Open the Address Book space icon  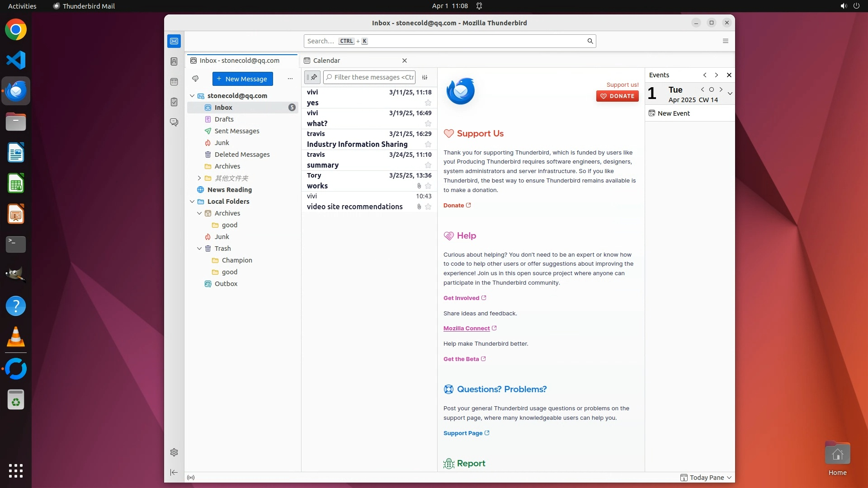click(x=174, y=61)
